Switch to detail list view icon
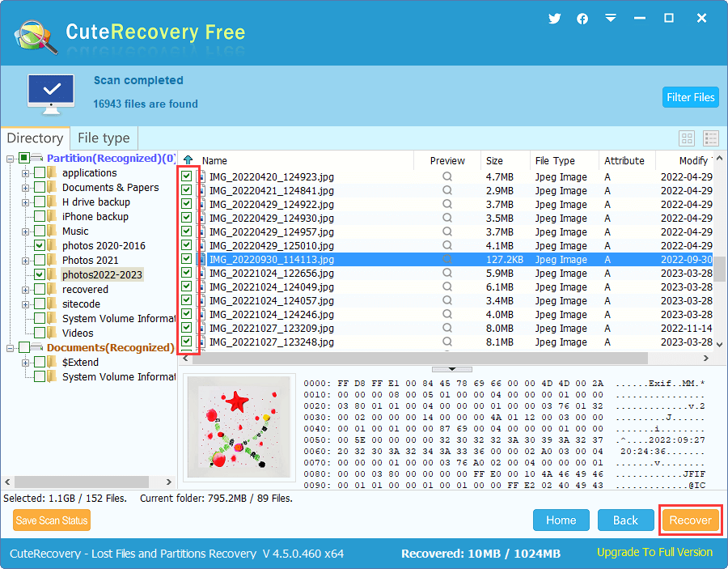728x569 pixels. point(711,138)
